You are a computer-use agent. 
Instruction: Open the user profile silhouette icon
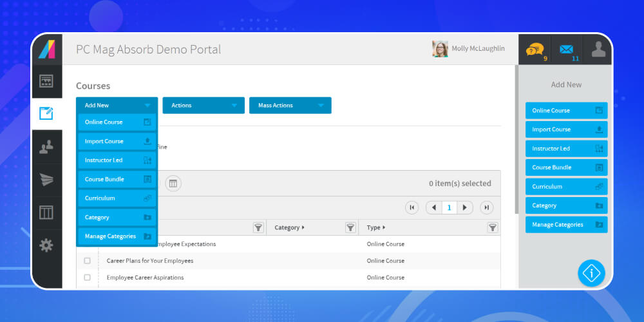point(598,50)
